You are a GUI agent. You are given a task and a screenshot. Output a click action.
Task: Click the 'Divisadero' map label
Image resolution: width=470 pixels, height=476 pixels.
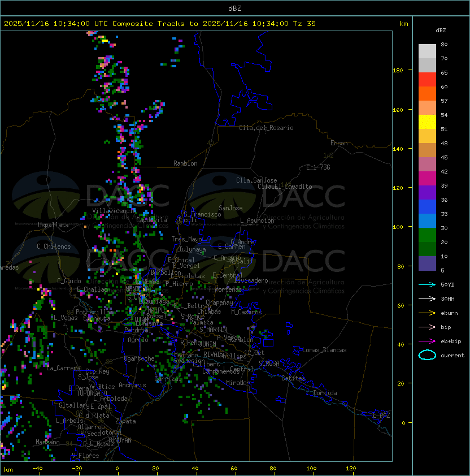tap(251, 280)
